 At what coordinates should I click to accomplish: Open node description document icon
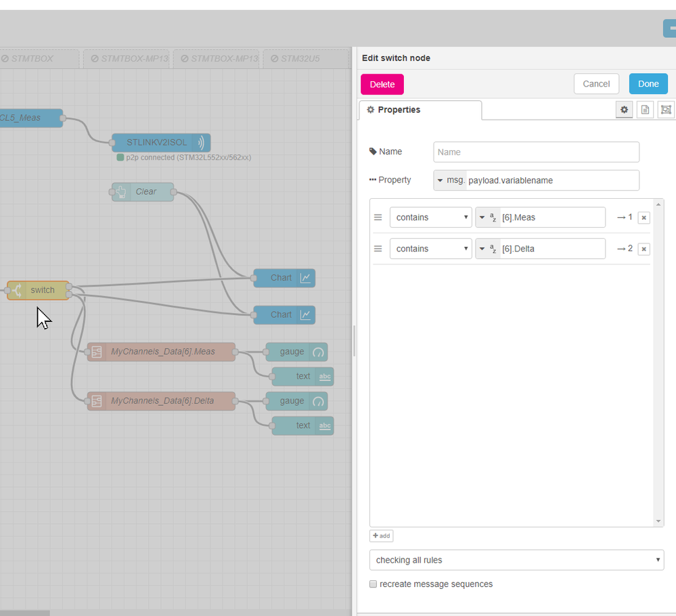coord(645,110)
